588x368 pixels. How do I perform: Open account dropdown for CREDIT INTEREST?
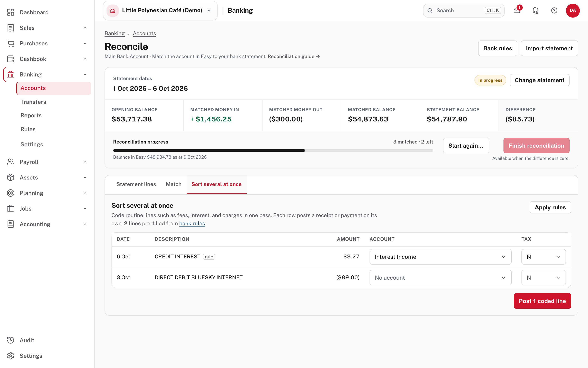click(440, 257)
